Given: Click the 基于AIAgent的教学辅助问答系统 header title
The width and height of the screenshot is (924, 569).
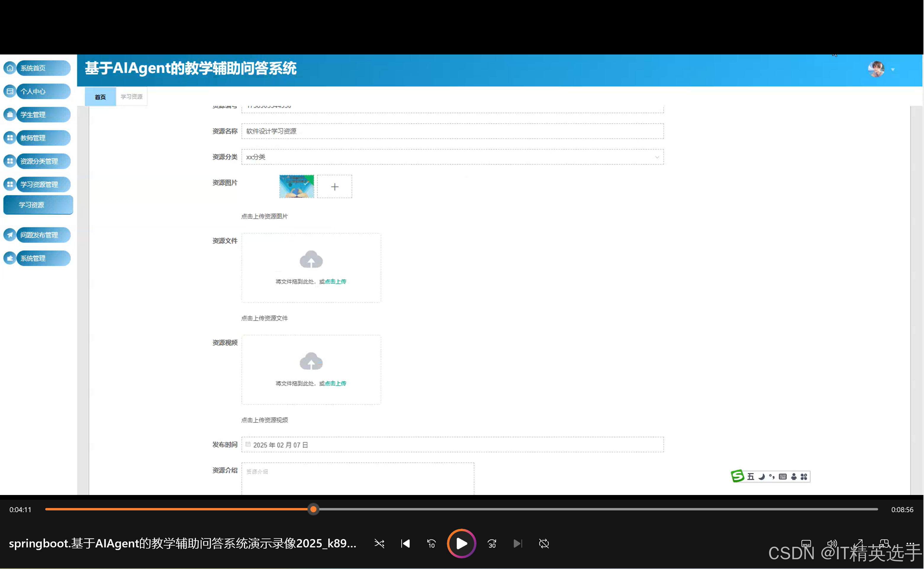Looking at the screenshot, I should (x=191, y=68).
